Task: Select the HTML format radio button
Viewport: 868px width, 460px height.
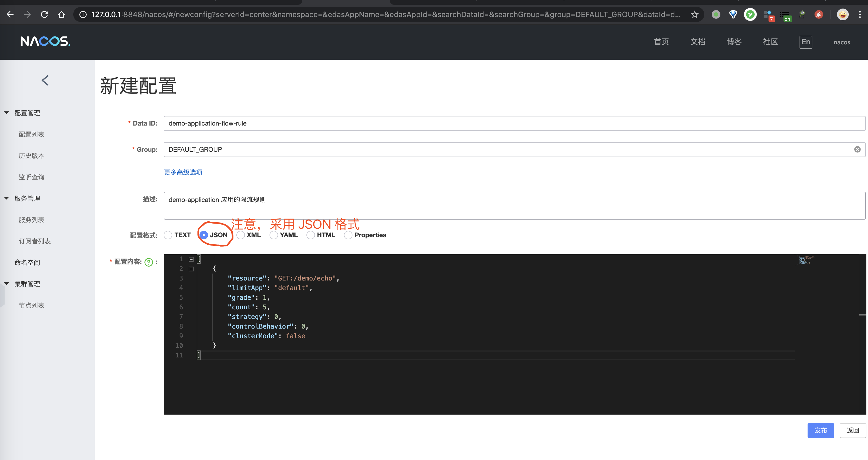Action: tap(311, 235)
